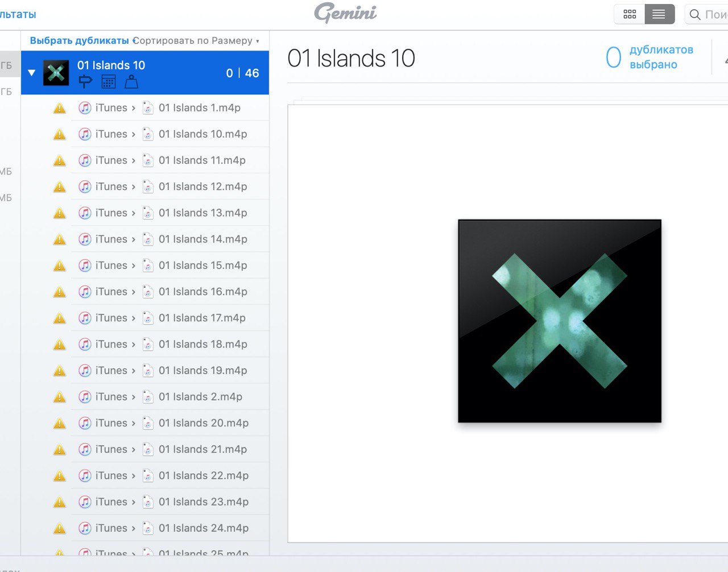Click signpost location icon in group header

85,82
